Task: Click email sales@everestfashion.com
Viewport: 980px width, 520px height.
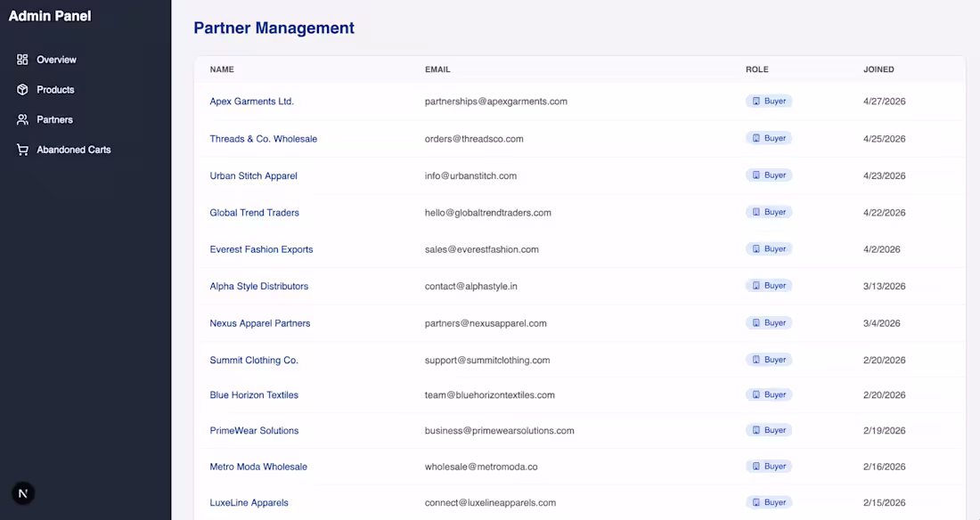Action: pos(482,249)
